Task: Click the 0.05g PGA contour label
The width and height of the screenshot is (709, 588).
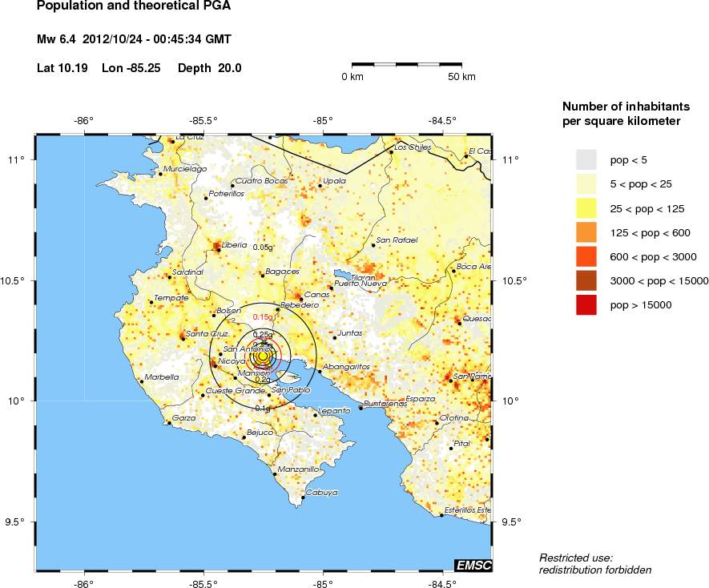Action: (x=263, y=248)
